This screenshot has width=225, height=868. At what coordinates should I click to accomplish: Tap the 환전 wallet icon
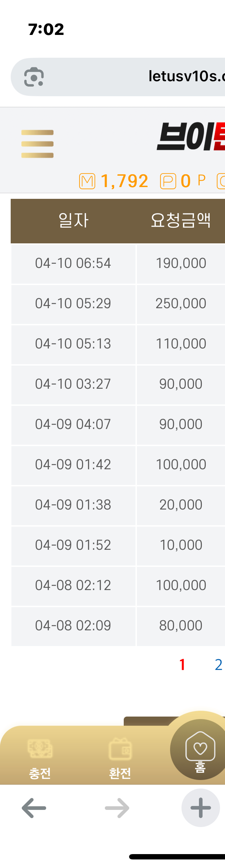(x=120, y=748)
